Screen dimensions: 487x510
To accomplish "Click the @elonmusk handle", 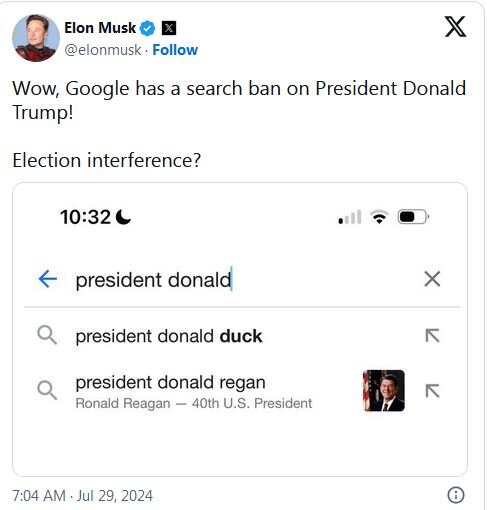I will click(103, 50).
